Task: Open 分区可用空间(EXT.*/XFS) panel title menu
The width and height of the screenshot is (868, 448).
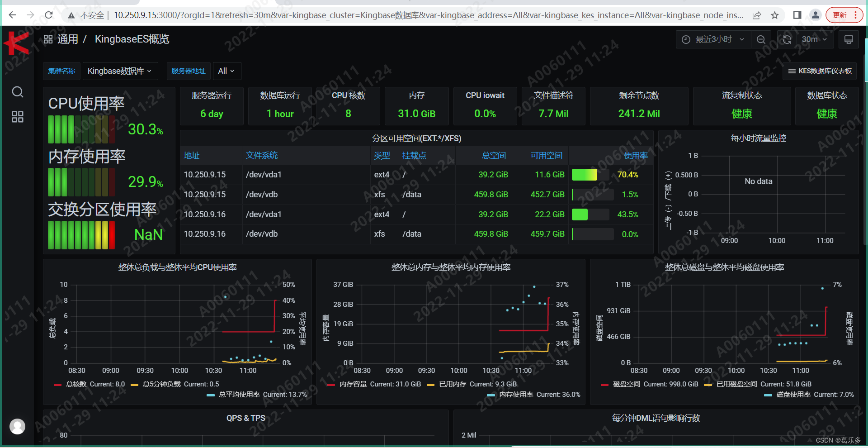Action: (416, 138)
